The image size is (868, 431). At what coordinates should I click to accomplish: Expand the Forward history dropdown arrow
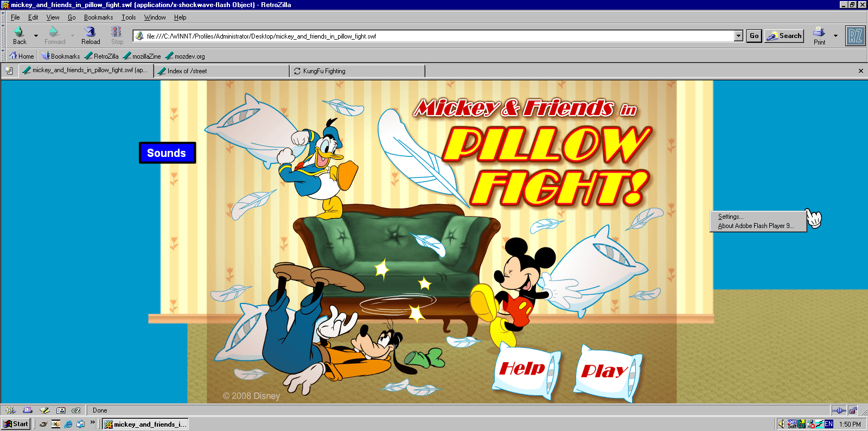click(x=73, y=36)
